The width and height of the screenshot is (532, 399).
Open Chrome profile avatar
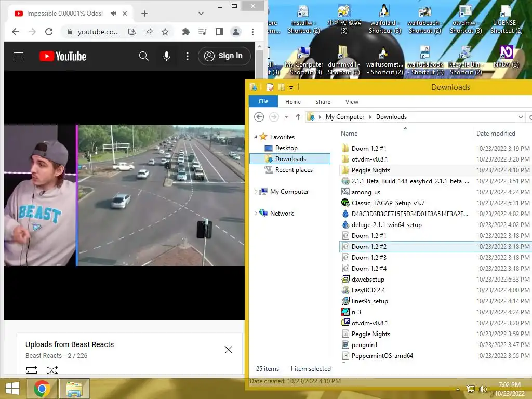point(236,32)
